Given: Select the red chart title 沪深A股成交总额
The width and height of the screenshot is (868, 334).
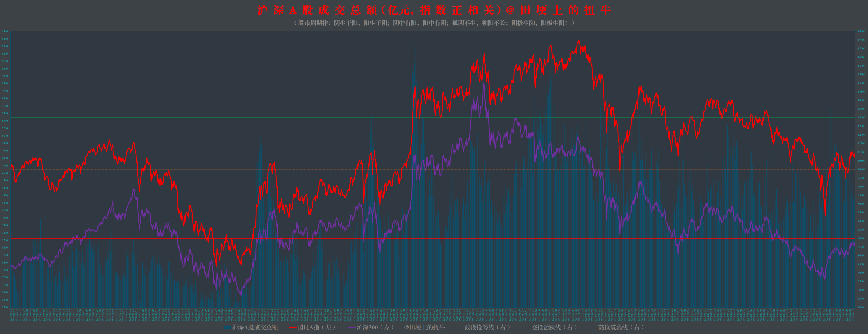Looking at the screenshot, I should click(x=434, y=10).
